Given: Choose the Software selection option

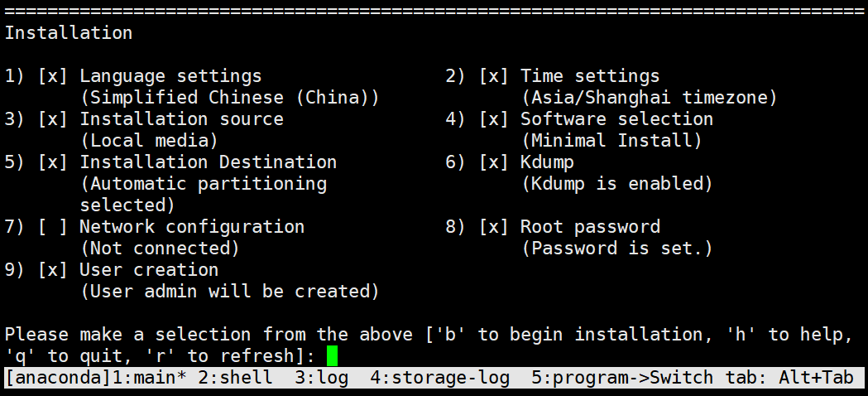Looking at the screenshot, I should pyautogui.click(x=616, y=119).
